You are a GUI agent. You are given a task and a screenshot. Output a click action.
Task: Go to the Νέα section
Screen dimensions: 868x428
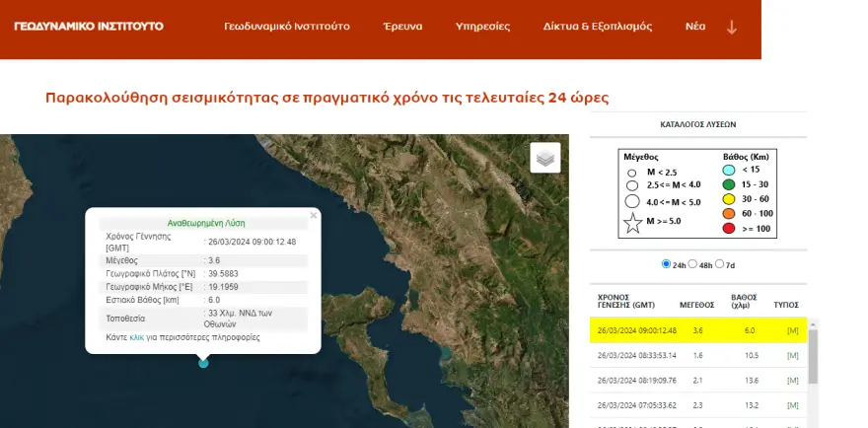point(695,27)
